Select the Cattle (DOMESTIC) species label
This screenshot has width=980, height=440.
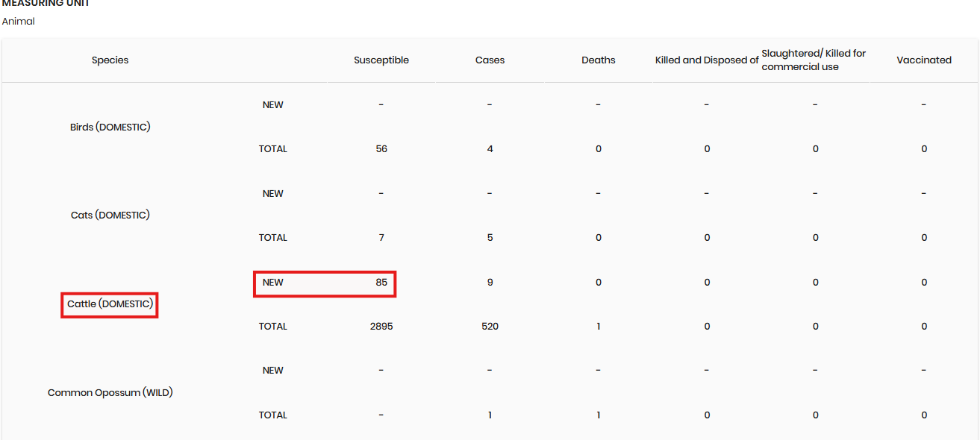(110, 304)
